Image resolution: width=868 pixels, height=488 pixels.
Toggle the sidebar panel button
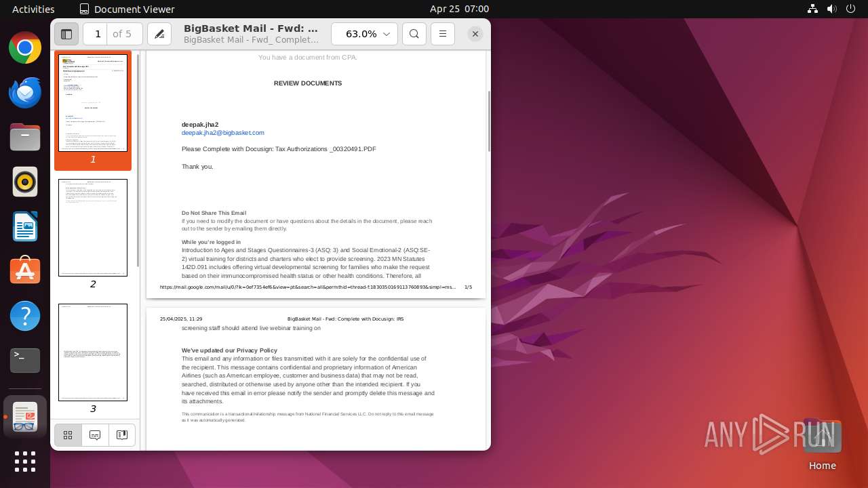click(66, 34)
